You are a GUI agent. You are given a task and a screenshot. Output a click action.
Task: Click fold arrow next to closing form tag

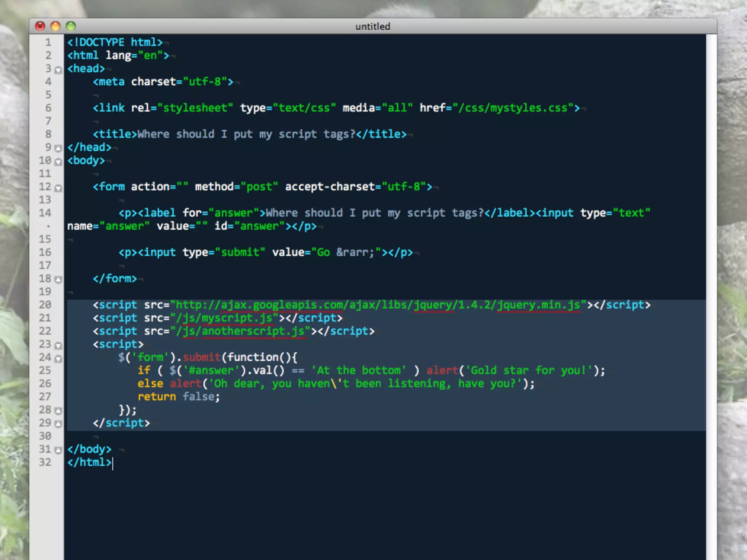point(58,280)
